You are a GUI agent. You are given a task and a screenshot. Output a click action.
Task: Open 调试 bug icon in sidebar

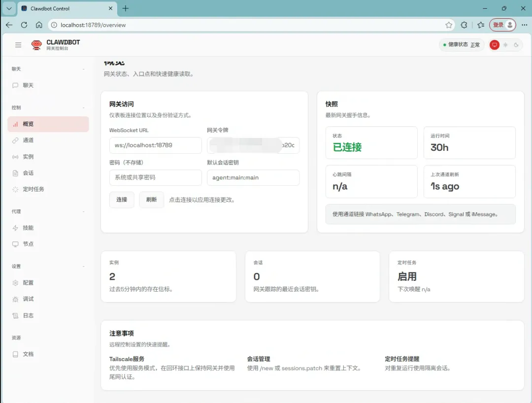(15, 299)
